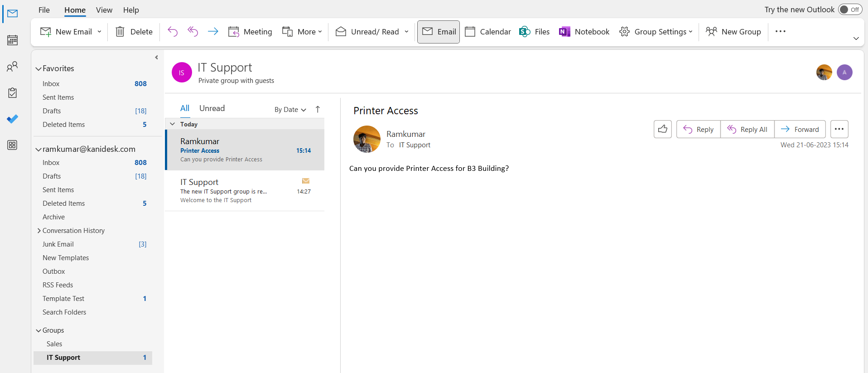Open group Calendar from the ribbon
The height and width of the screenshot is (373, 868).
pos(488,32)
